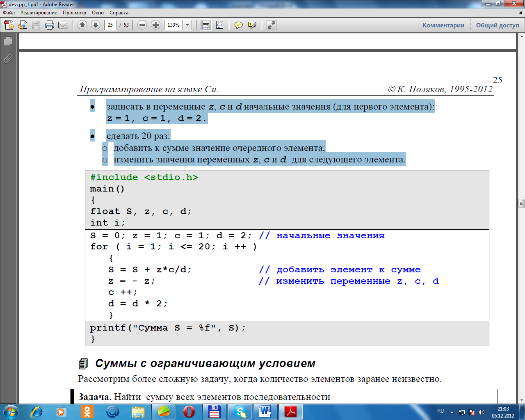
Task: Open the zoom percentage dropdown
Action: (x=187, y=25)
